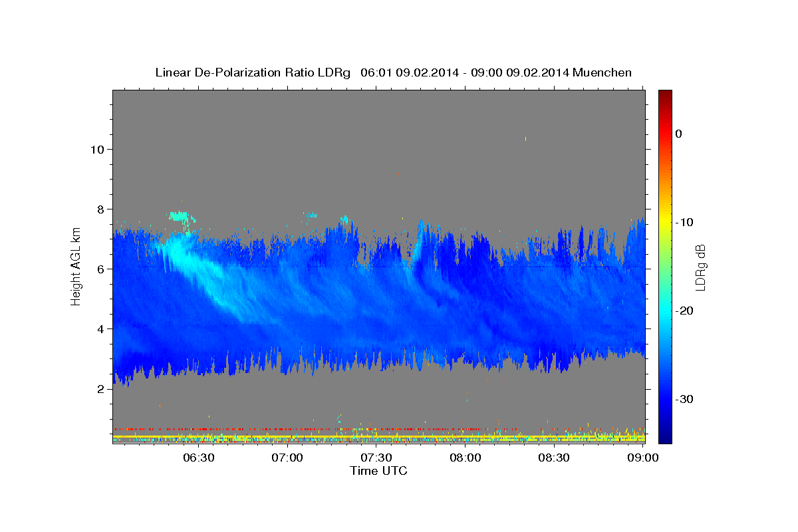The height and width of the screenshot is (532, 798).
Task: Click the dark blue bottom of colorbar
Action: coord(665,436)
